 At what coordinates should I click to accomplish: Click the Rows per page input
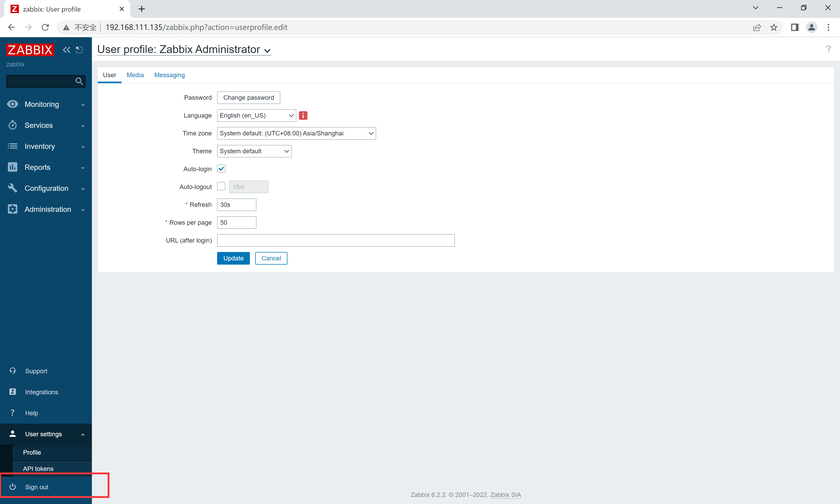[237, 222]
